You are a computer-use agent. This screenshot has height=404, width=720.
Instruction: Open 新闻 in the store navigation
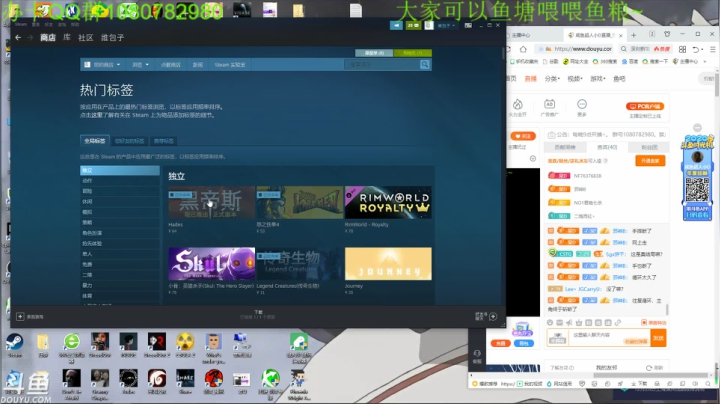(197, 65)
